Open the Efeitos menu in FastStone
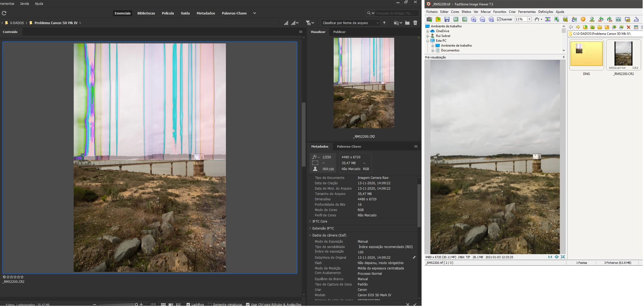Screen dimensions: 644x308 point(466,12)
